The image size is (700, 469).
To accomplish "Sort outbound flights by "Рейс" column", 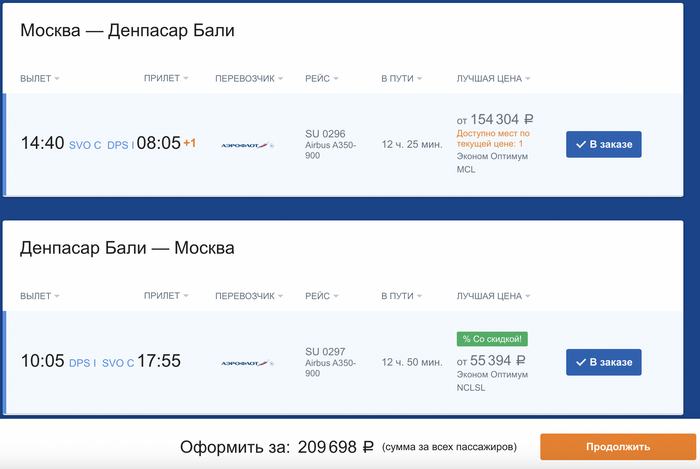I will 323,78.
